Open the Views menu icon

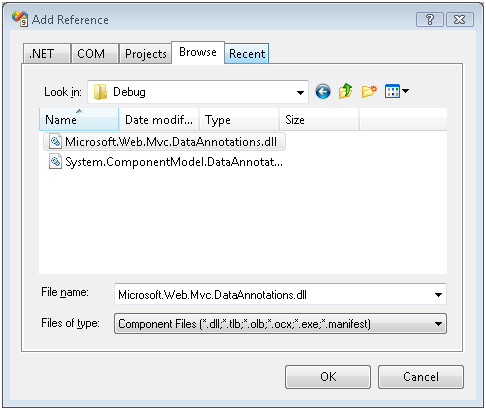point(396,91)
